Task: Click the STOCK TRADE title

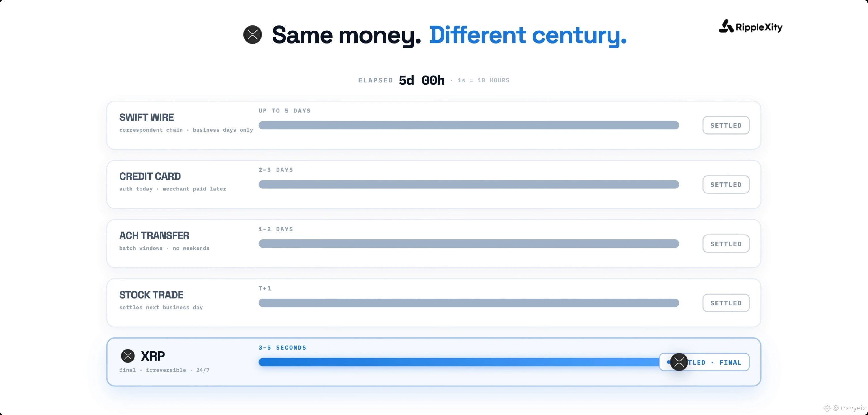Action: 151,295
